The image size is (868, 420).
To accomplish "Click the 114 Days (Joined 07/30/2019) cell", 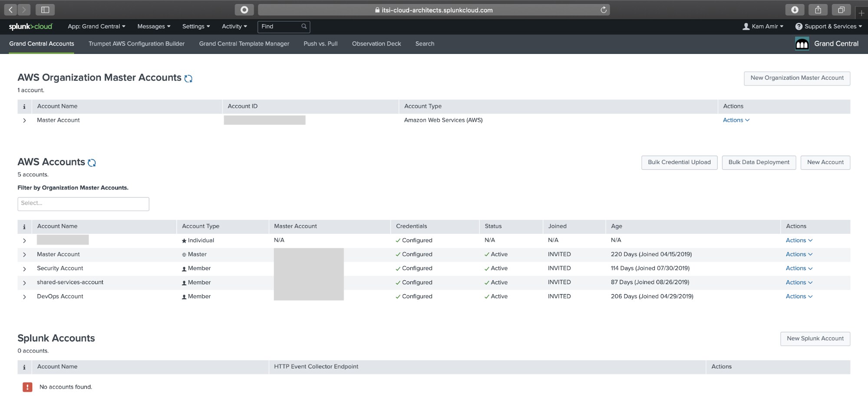I will click(650, 268).
